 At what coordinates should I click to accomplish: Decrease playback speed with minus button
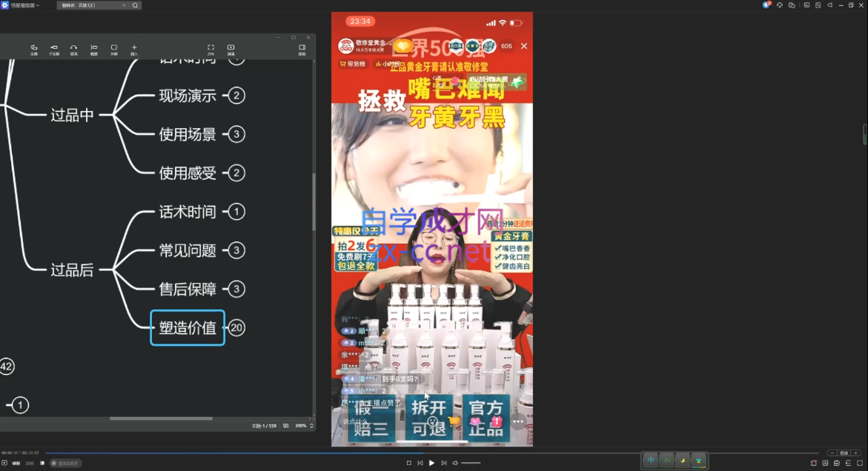[x=832, y=452]
